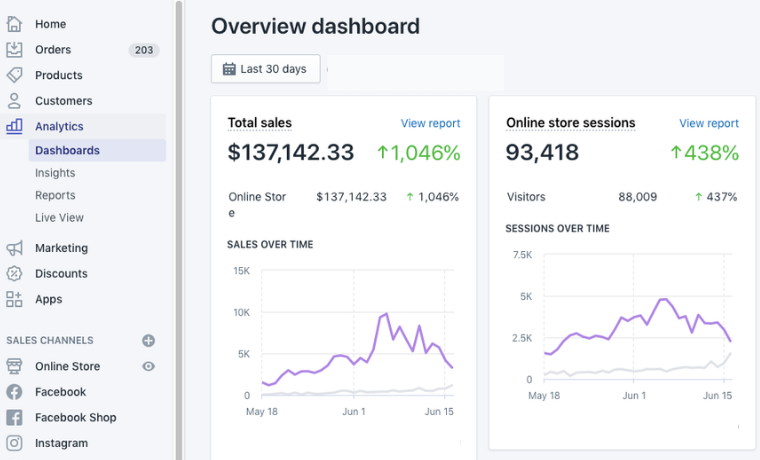
Task: View report for Total sales
Action: (x=430, y=123)
